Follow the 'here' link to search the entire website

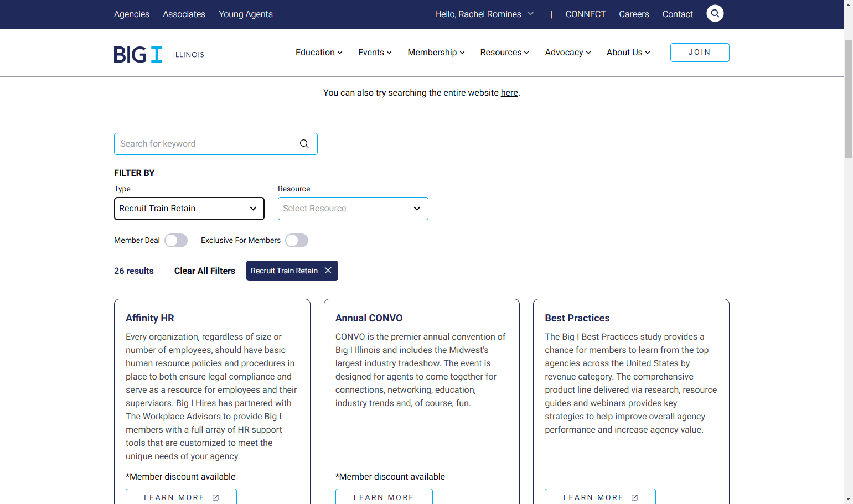pyautogui.click(x=509, y=93)
